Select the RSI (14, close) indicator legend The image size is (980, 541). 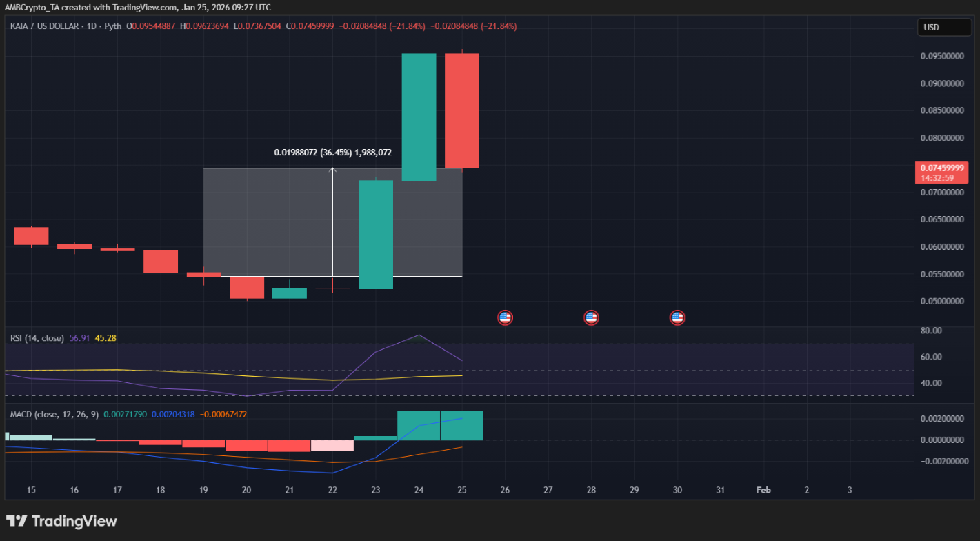37,338
